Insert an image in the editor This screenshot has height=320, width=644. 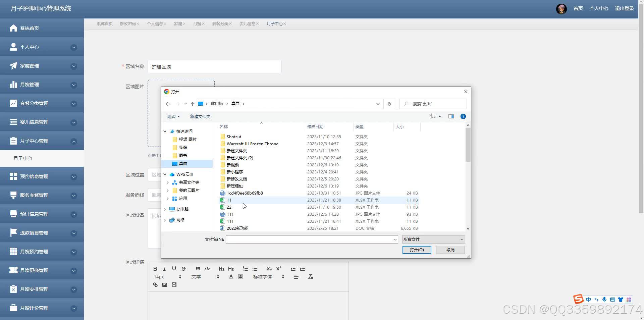tap(164, 285)
